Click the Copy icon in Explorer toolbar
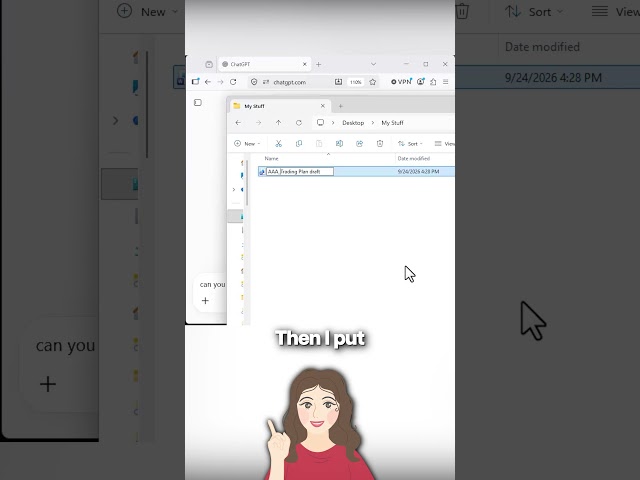Image resolution: width=640 pixels, height=480 pixels. tap(299, 144)
